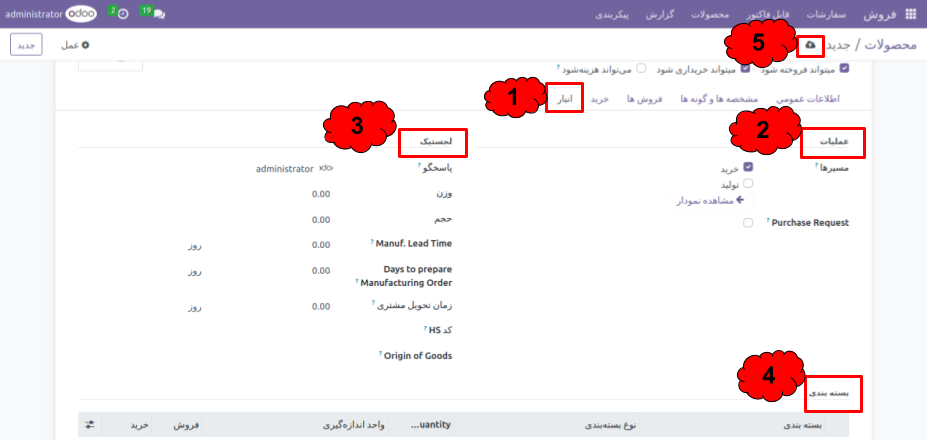
Task: Click the لجستیک section heading
Action: (437, 142)
